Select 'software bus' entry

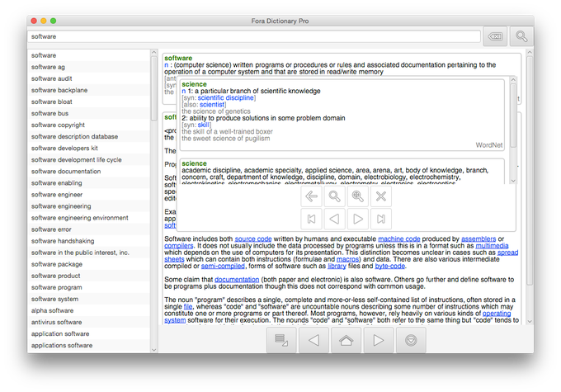click(x=89, y=114)
